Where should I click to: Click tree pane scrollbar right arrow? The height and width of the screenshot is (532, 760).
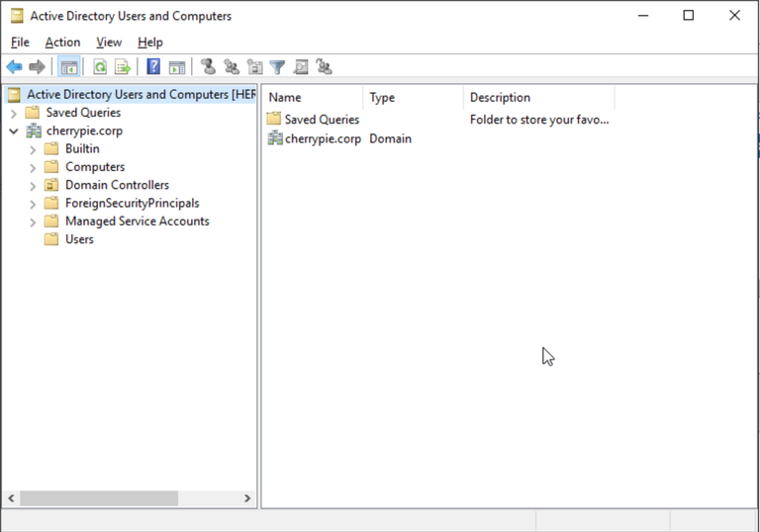247,498
